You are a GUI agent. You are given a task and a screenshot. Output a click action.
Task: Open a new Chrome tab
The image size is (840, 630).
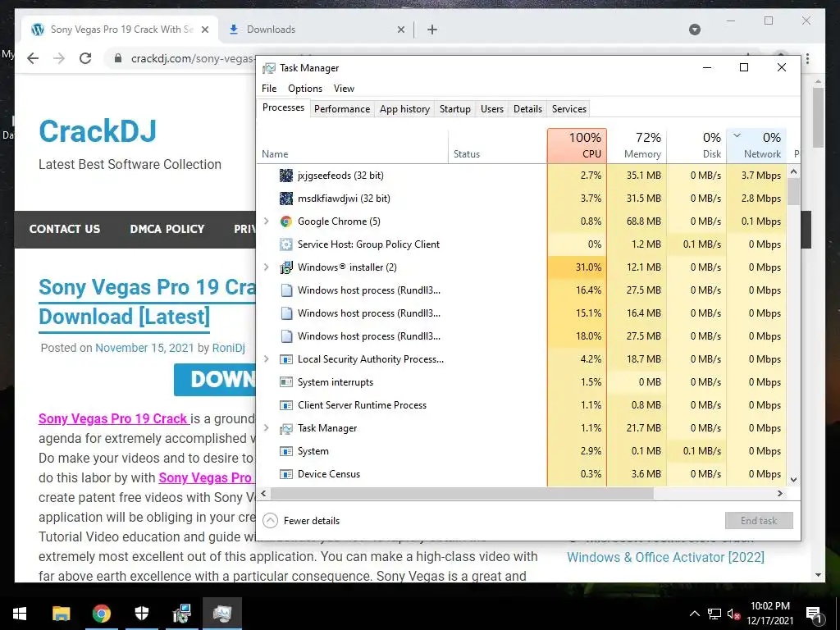pyautogui.click(x=432, y=30)
